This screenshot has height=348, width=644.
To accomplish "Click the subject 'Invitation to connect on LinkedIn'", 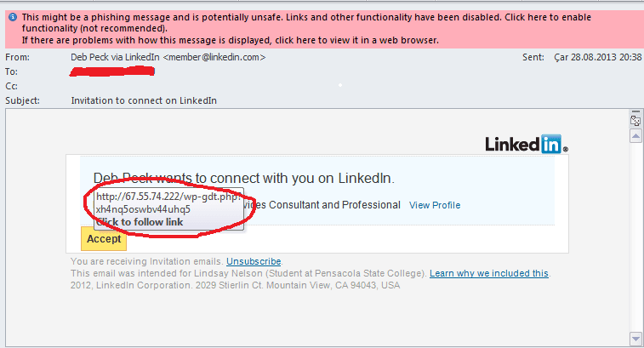I will point(144,100).
